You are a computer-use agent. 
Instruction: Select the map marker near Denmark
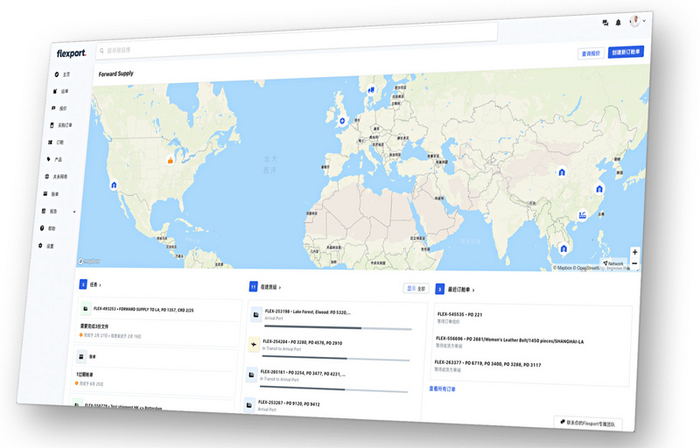371,90
